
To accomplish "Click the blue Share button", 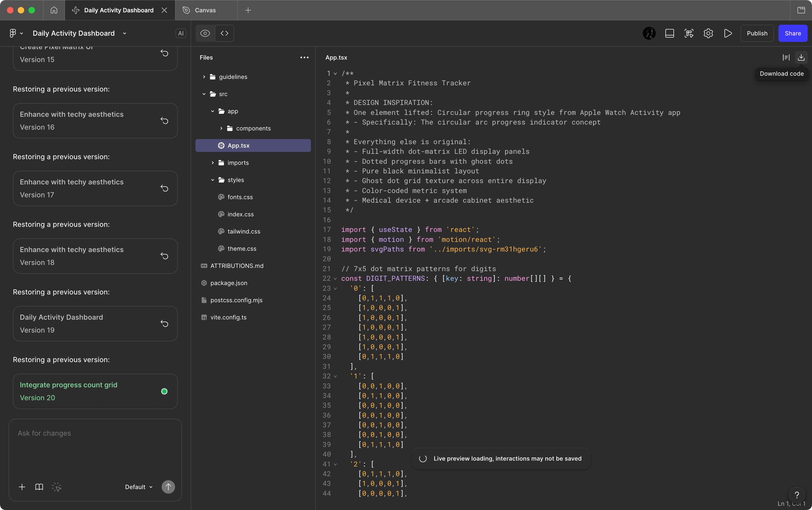I will pos(792,33).
